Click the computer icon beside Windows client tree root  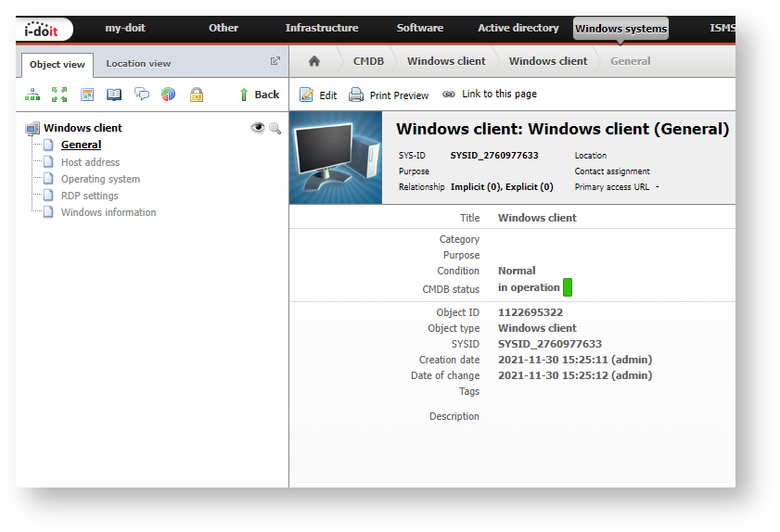pos(32,128)
